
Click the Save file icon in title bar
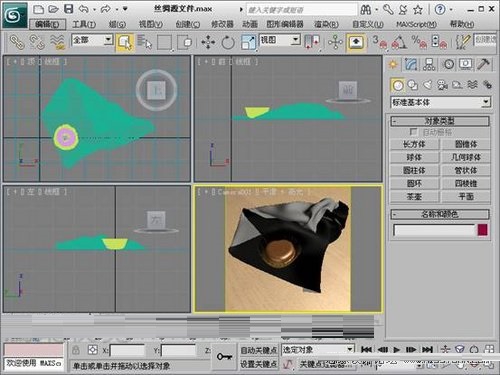[69, 9]
